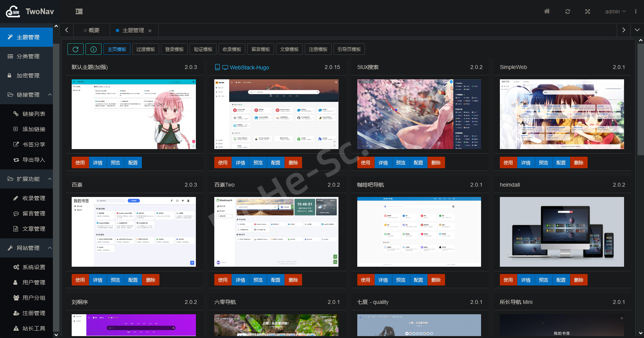Screen dimensions: 644x338
Task: Click the TwoNav cloud logo
Action: tap(13, 11)
